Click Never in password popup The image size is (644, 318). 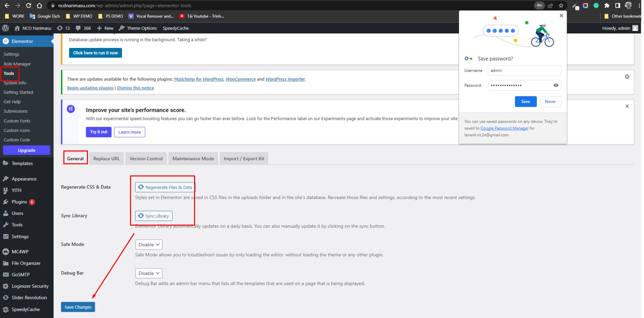551,101
